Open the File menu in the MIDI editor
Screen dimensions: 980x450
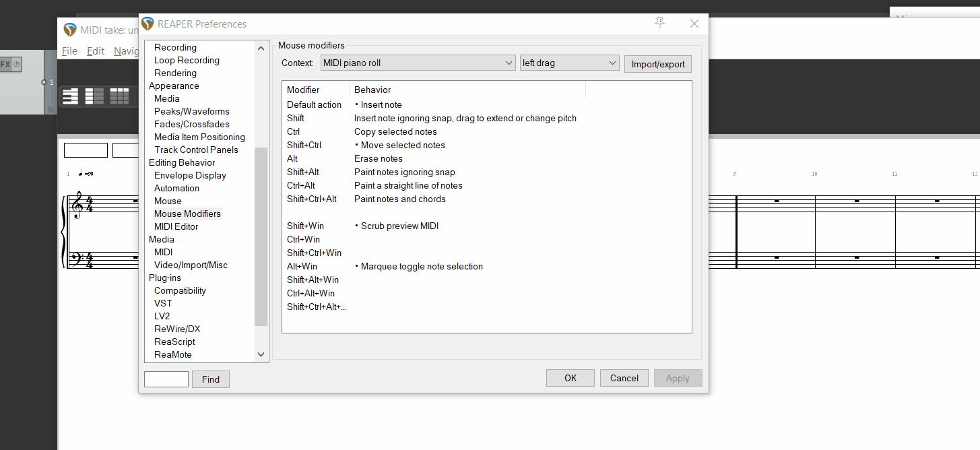(x=69, y=51)
